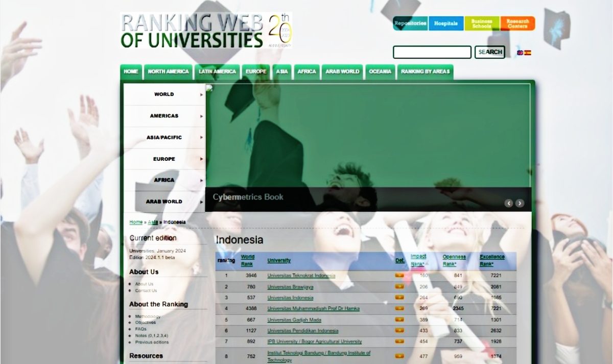Open details icon for Institut Teknologi Bandung

pos(399,356)
